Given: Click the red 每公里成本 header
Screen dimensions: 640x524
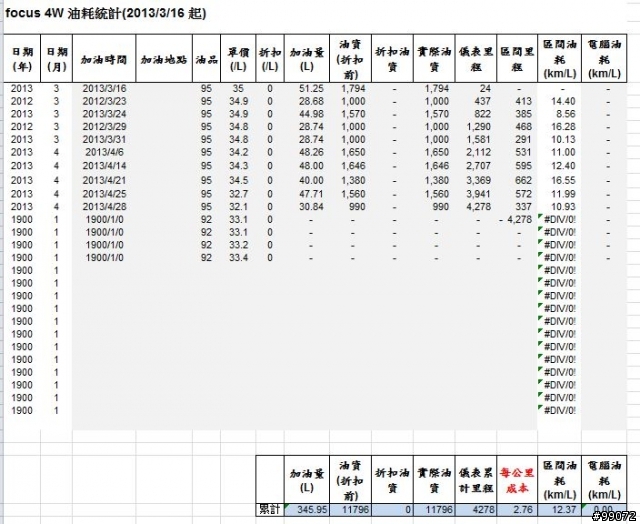Looking at the screenshot, I should coord(517,480).
